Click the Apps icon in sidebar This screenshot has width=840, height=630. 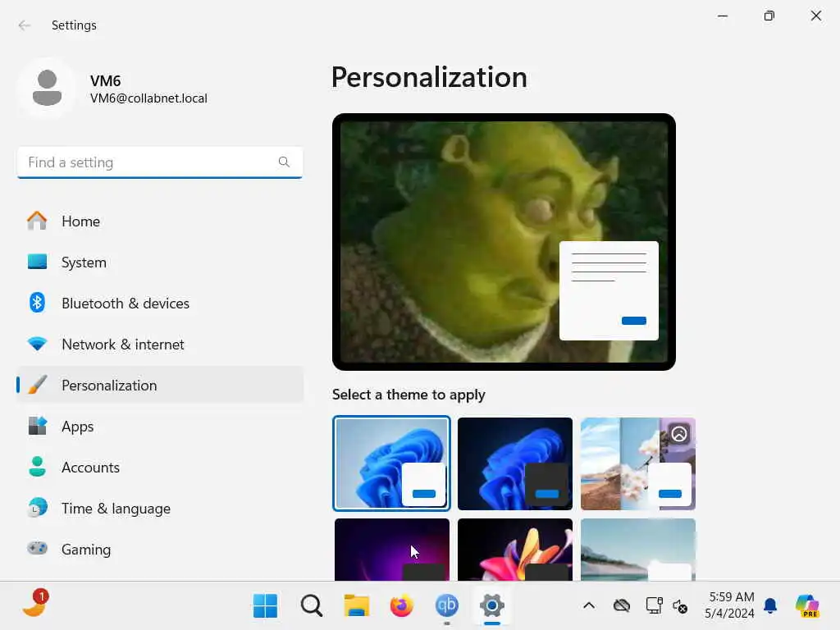tap(37, 426)
